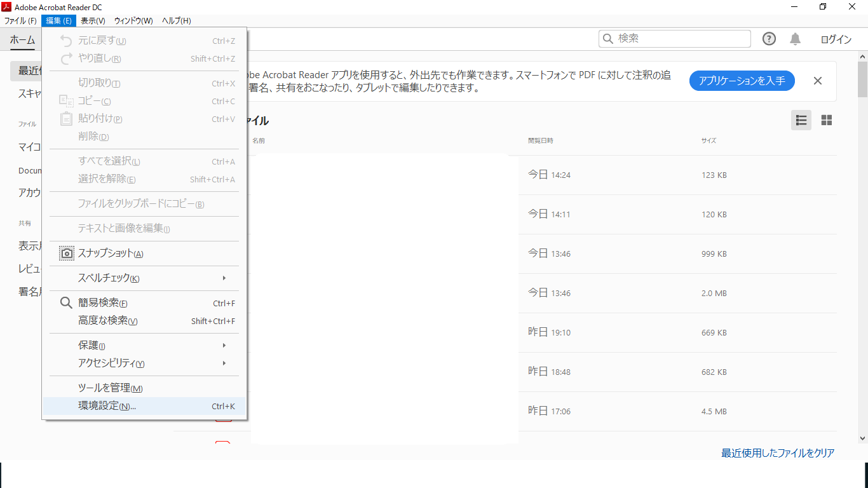The height and width of the screenshot is (488, 868).
Task: Sort by 名前 column header
Action: click(x=259, y=140)
